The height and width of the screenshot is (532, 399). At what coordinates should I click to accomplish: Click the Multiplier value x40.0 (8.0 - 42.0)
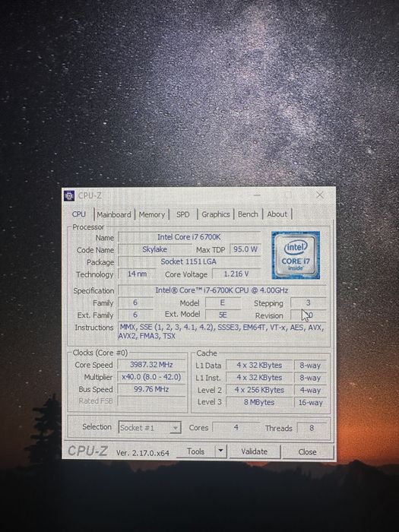(x=152, y=377)
